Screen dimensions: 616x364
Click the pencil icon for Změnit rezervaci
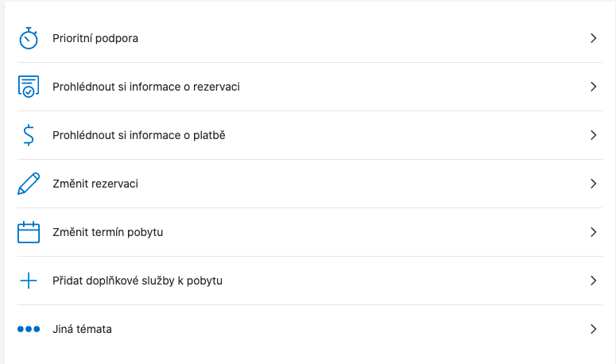pyautogui.click(x=29, y=184)
